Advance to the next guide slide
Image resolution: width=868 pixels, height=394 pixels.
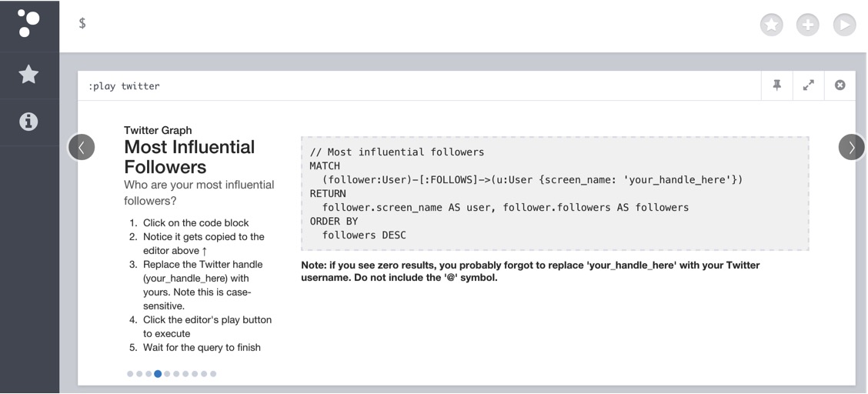coord(851,147)
